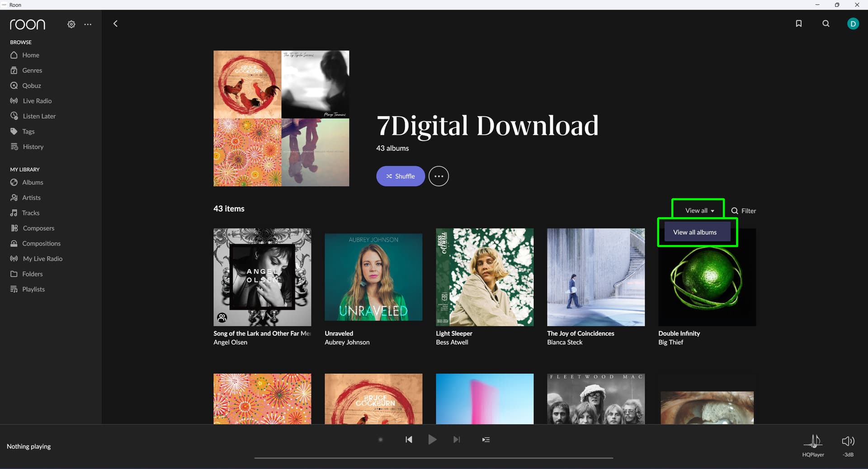Open the user profile avatar
This screenshot has width=868, height=469.
(853, 24)
